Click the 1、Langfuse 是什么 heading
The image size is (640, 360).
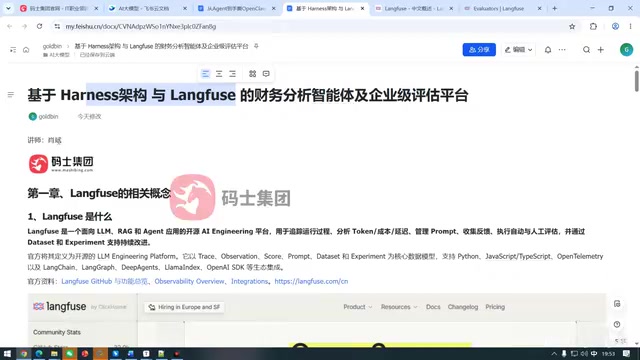click(69, 216)
